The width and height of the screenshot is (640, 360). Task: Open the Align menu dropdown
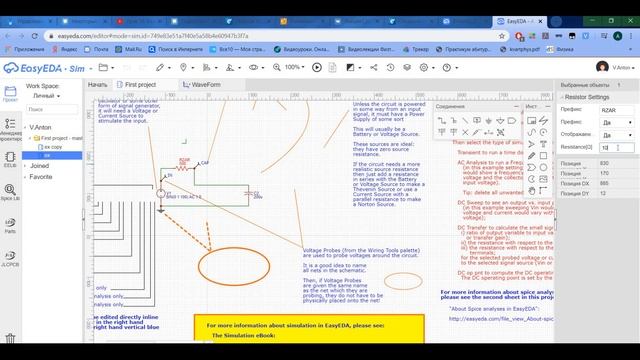coord(210,67)
